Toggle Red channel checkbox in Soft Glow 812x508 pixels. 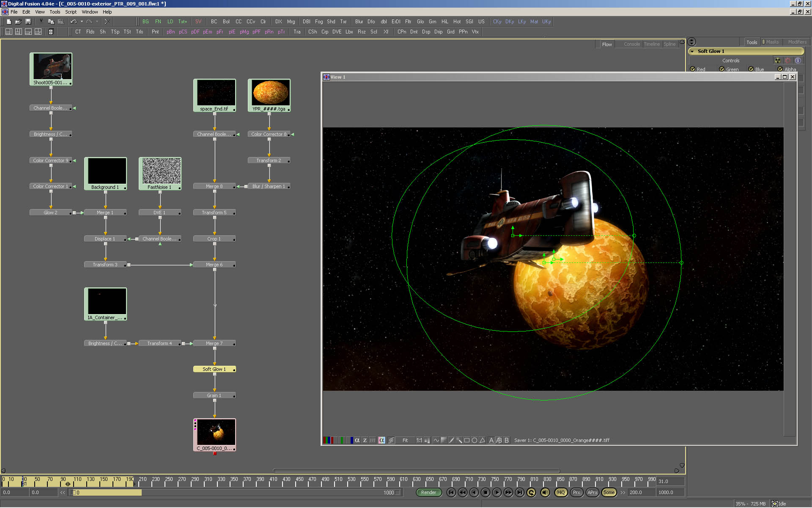pyautogui.click(x=693, y=69)
